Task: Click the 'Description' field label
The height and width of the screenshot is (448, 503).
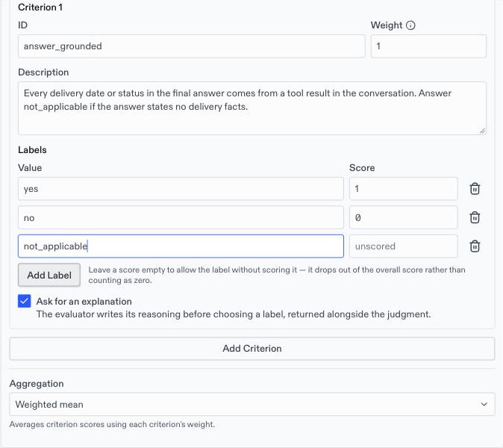Action: 43,72
